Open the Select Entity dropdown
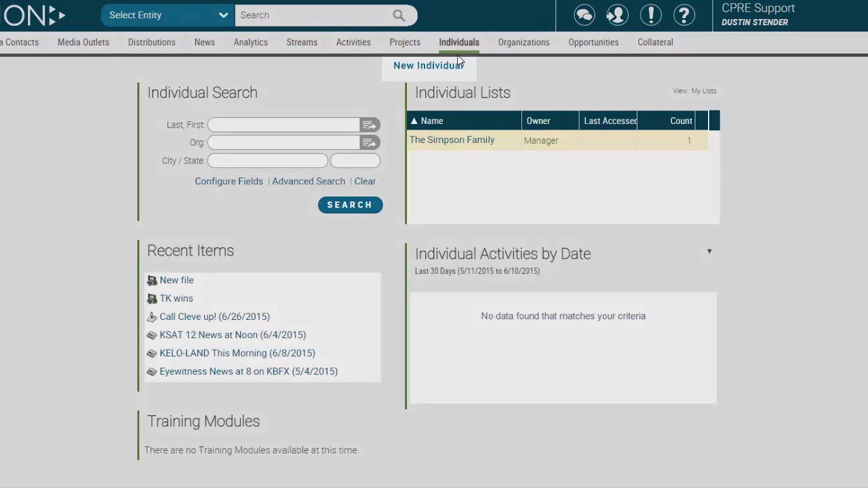Screen dimensions: 868x488 (x=167, y=15)
